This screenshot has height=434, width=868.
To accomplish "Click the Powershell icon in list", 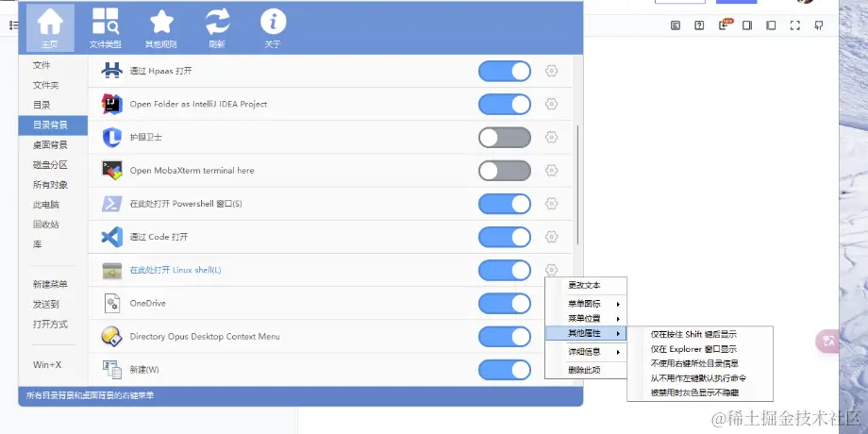I will coord(112,204).
